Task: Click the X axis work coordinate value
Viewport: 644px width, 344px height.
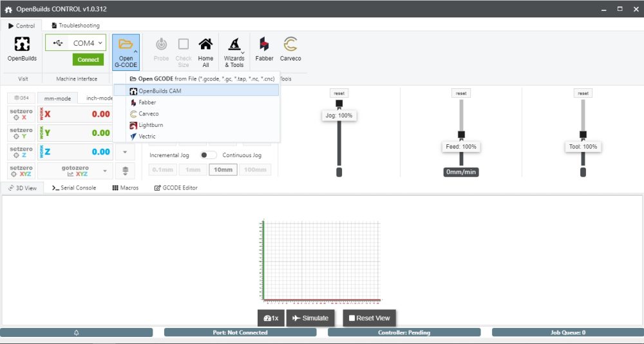Action: click(x=100, y=114)
